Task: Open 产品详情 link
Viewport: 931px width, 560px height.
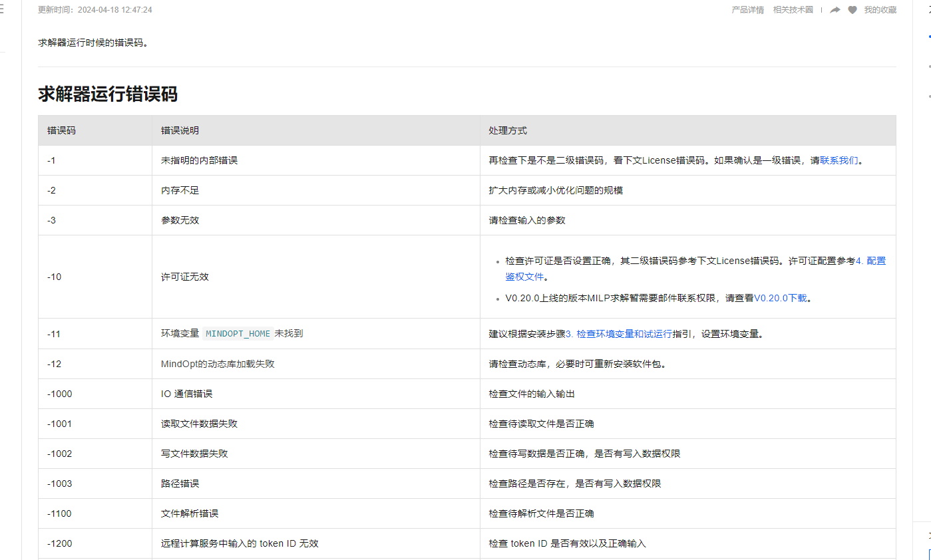Action: 748,10
